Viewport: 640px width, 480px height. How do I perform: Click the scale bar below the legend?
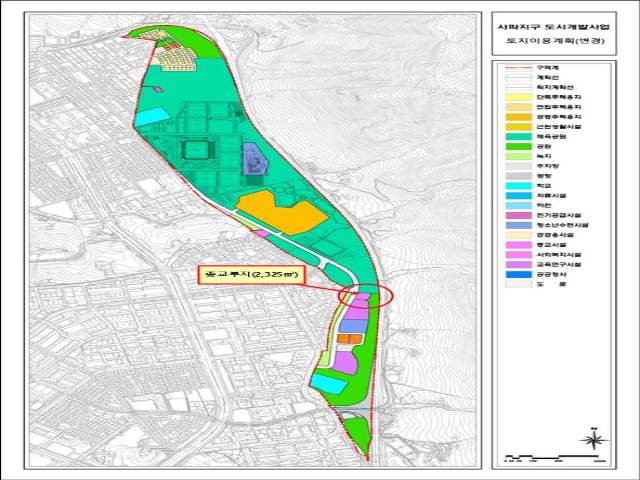point(541,456)
